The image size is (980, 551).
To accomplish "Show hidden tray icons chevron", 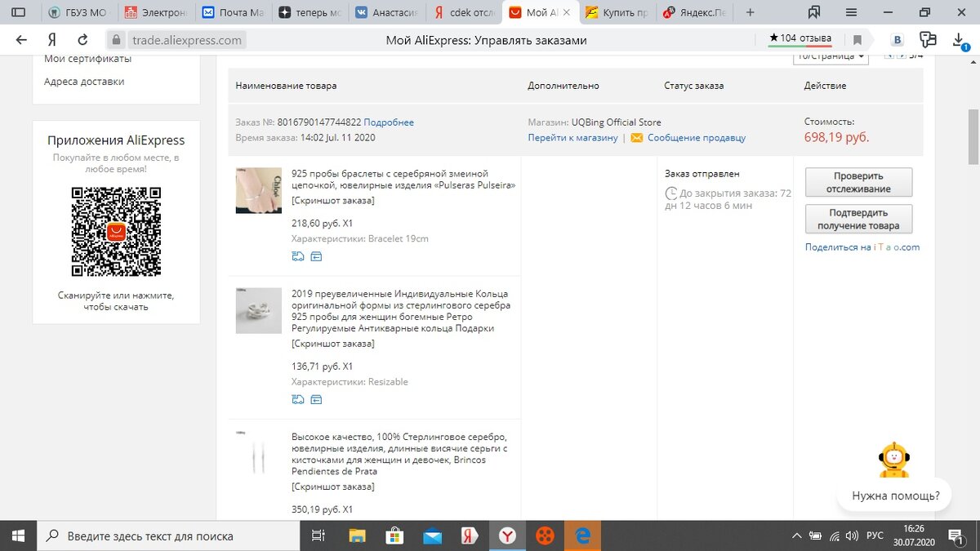I will click(797, 535).
